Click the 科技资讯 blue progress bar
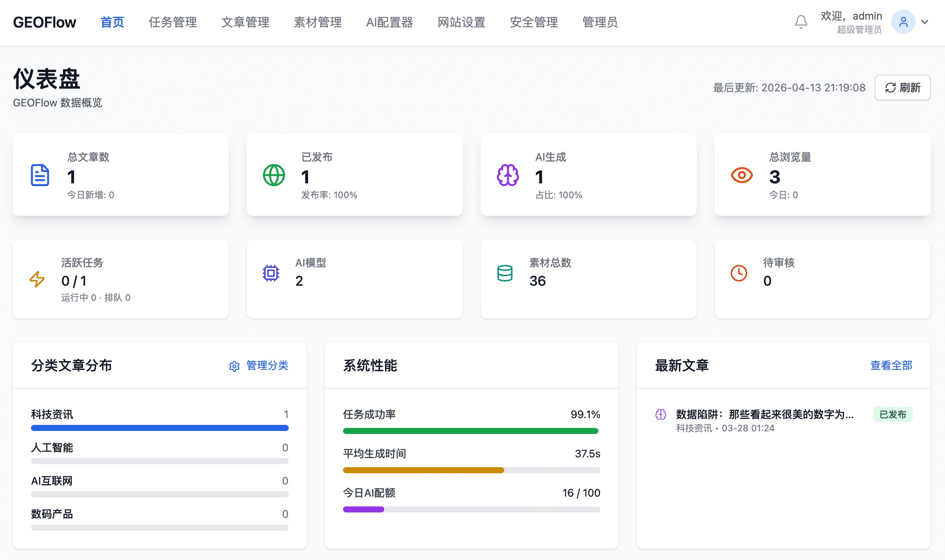 [x=160, y=428]
